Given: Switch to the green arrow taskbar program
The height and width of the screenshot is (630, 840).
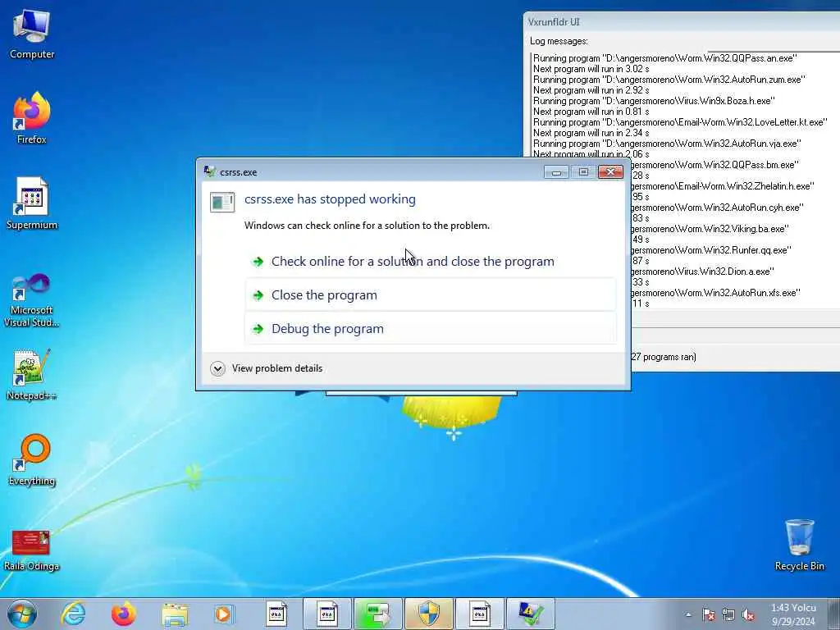Looking at the screenshot, I should (x=377, y=614).
